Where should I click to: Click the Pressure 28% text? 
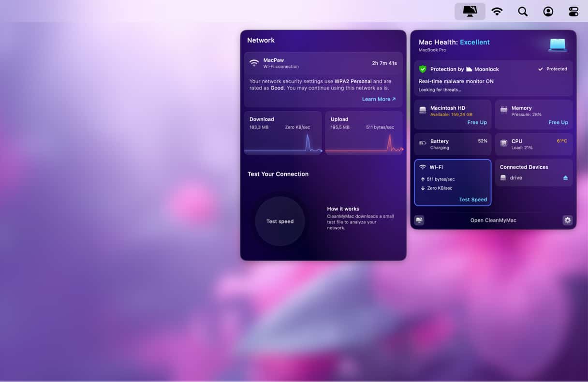point(527,115)
